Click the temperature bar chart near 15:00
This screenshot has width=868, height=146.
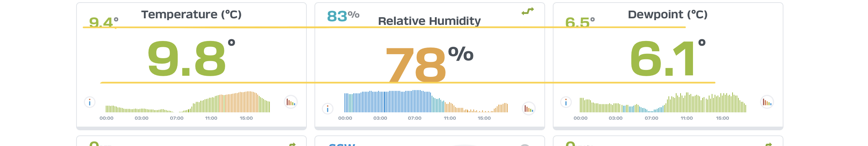(246, 102)
